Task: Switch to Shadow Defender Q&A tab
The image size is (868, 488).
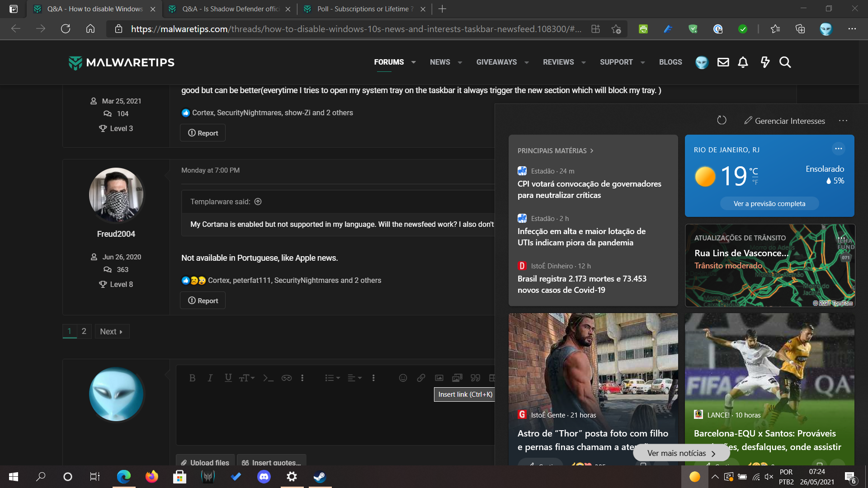Action: pyautogui.click(x=230, y=9)
